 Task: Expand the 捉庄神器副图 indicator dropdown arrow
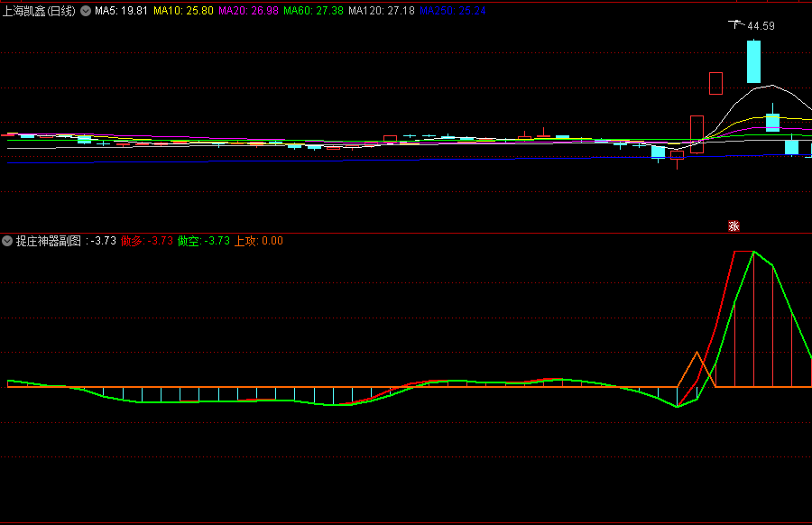click(x=7, y=241)
